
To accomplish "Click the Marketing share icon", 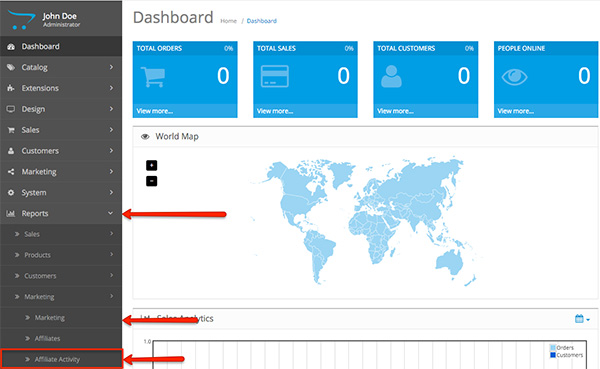I will click(11, 172).
